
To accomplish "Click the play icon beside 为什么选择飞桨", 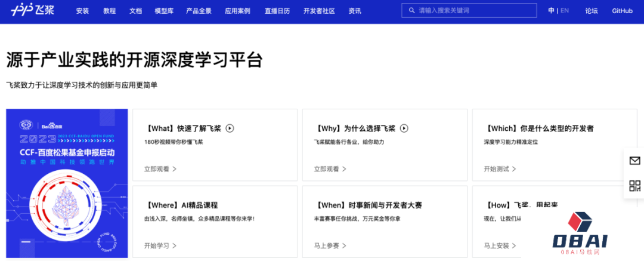I will click(x=404, y=128).
